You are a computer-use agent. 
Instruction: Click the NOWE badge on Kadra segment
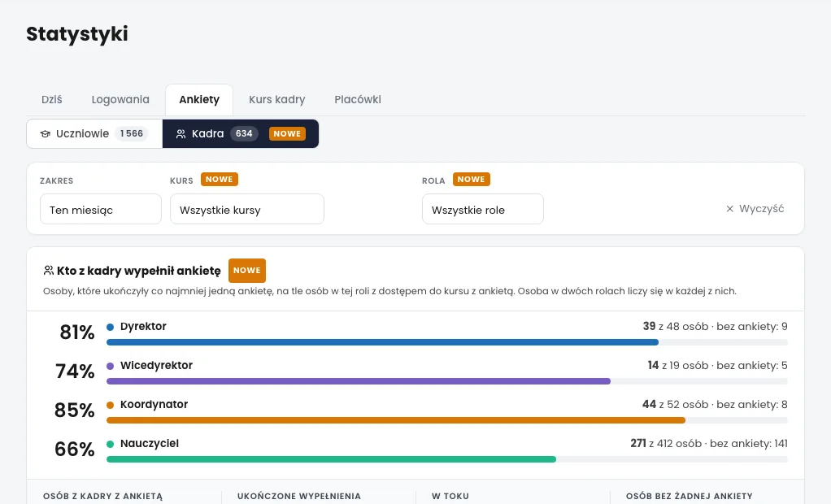pos(287,133)
